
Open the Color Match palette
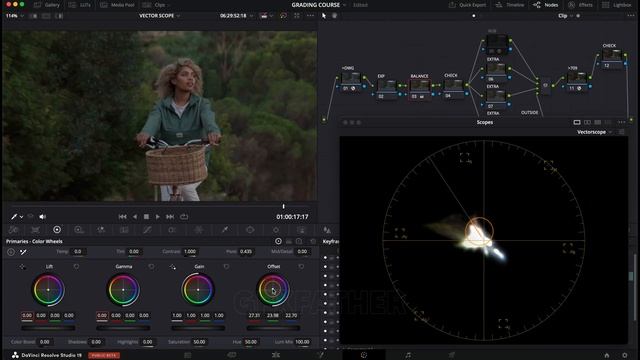tap(36, 230)
